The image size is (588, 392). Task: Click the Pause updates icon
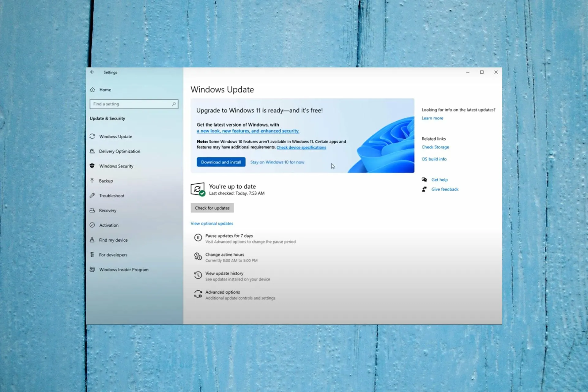[198, 238]
